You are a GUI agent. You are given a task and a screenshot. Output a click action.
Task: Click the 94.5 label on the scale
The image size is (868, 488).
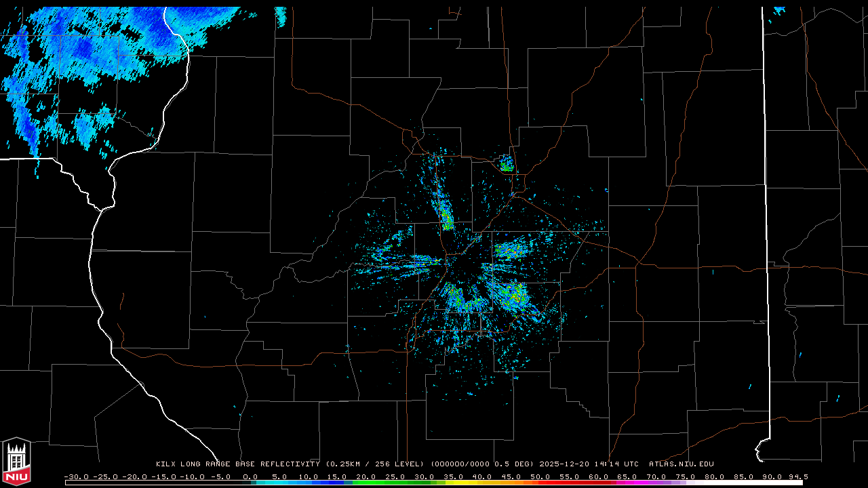coord(797,476)
